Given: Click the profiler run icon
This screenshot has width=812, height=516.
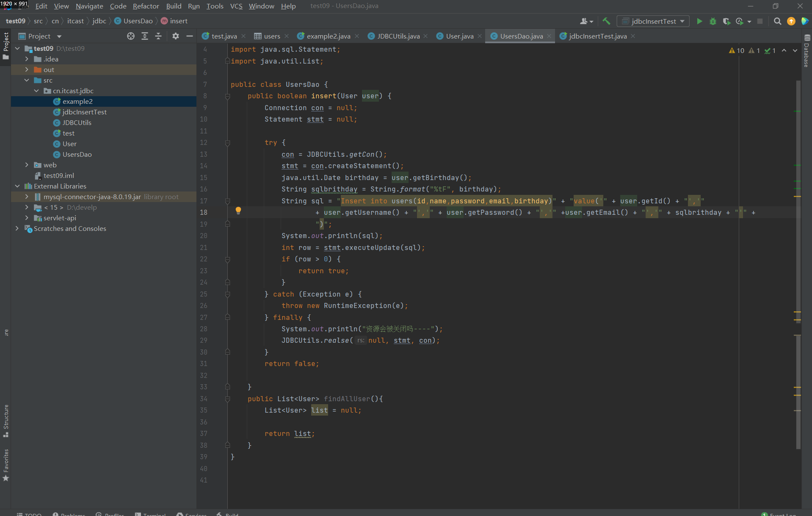Looking at the screenshot, I should (x=740, y=21).
